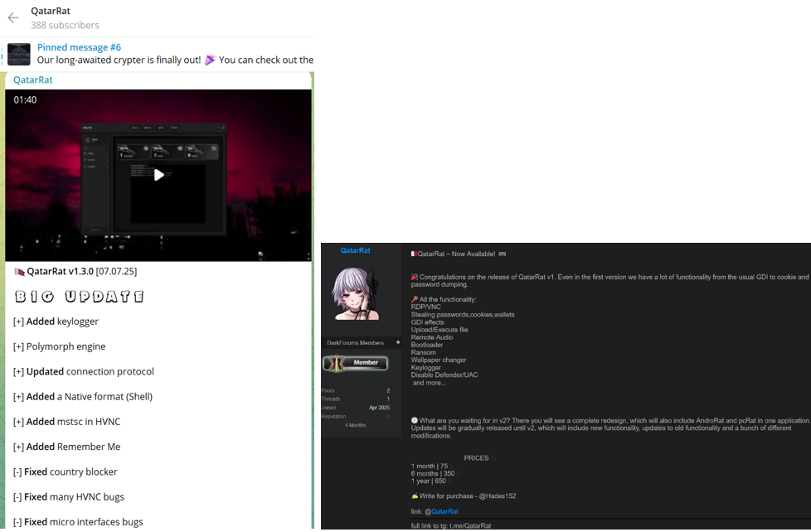Select the 6 months | 350 price line
Image resolution: width=811 pixels, height=532 pixels.
(x=434, y=473)
